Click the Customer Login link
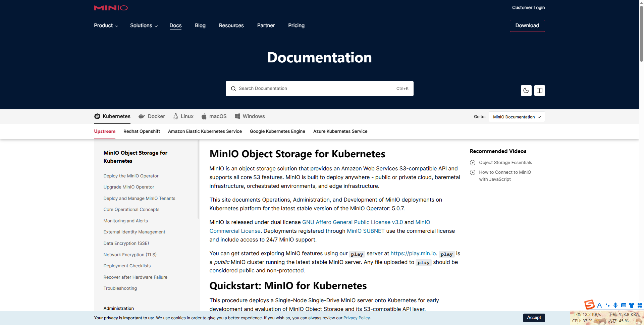 [x=528, y=7]
